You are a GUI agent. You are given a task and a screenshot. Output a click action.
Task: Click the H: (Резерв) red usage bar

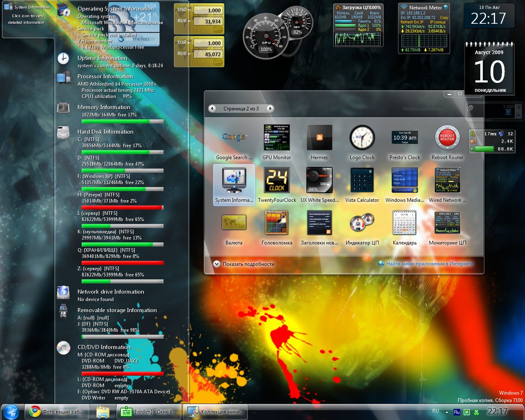tap(123, 208)
